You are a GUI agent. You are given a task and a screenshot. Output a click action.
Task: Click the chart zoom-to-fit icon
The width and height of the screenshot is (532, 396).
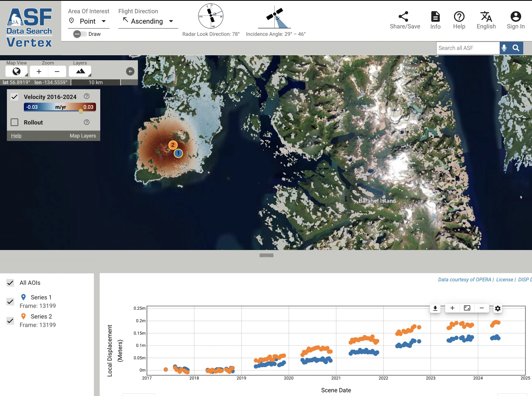(467, 308)
